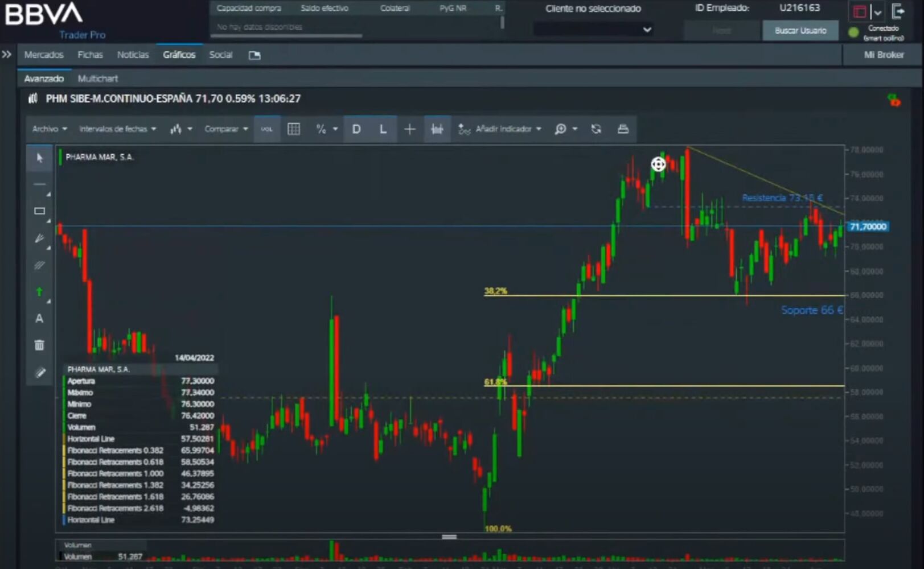Screen dimensions: 924x569
Task: Click the green connection status indicator
Action: click(x=853, y=32)
